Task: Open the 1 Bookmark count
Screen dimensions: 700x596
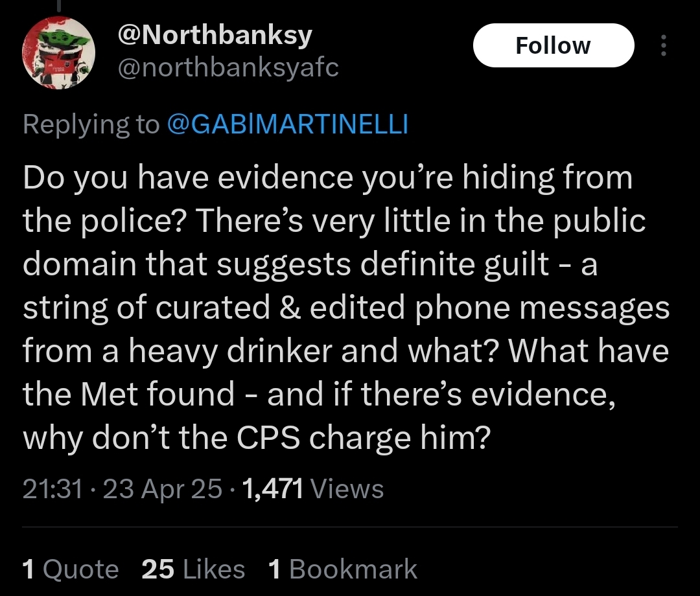Action: coord(342,569)
